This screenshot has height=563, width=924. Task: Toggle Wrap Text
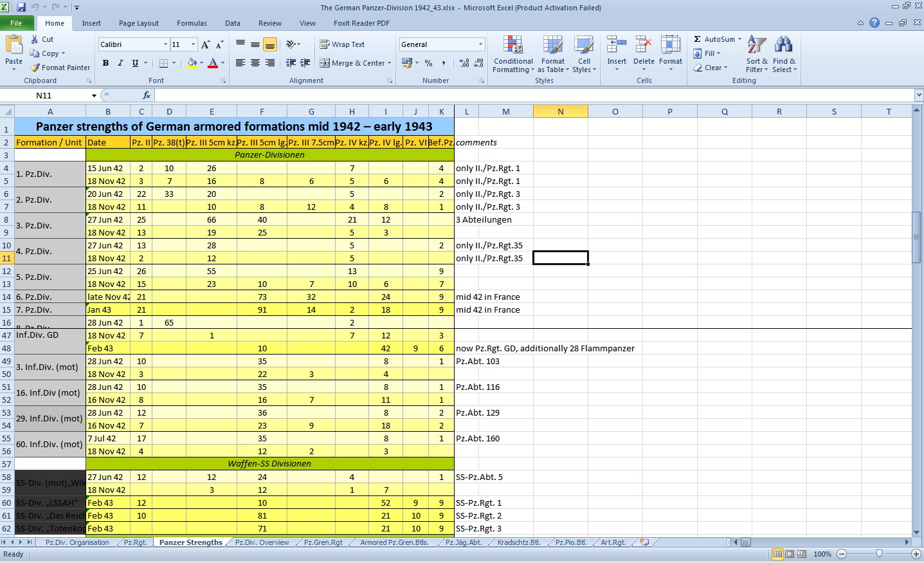343,44
